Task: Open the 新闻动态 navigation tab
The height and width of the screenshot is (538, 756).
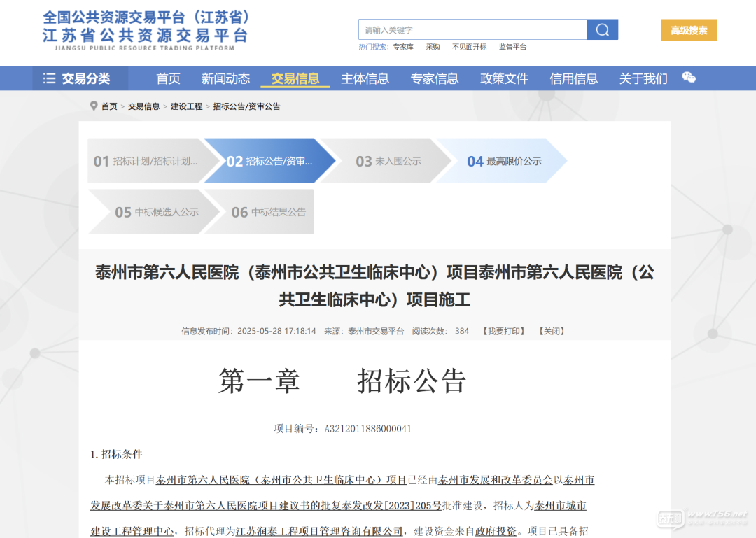Action: coord(225,78)
